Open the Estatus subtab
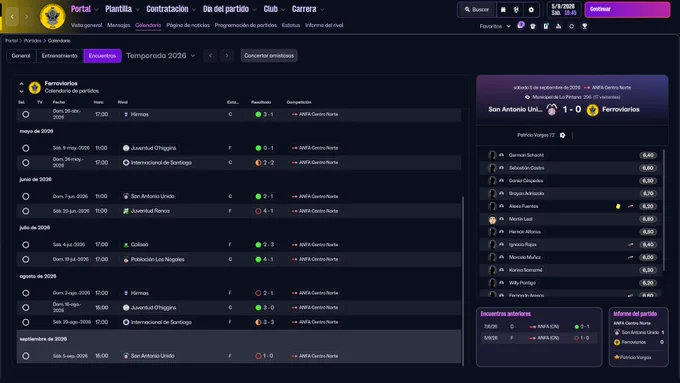Image resolution: width=680 pixels, height=383 pixels. [291, 25]
